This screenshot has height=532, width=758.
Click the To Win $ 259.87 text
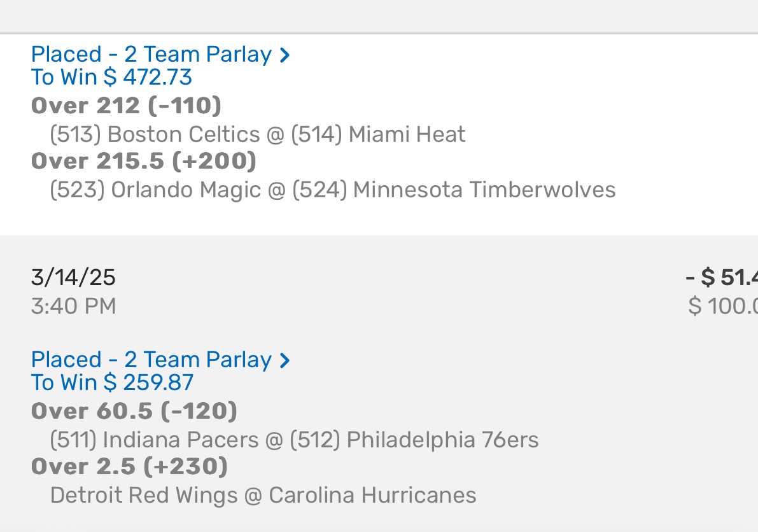(112, 382)
